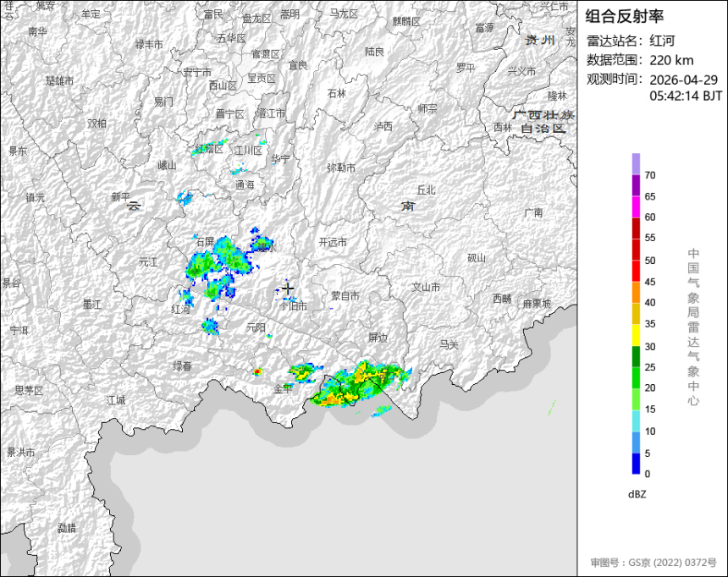The image size is (728, 577).
Task: Click the 安宁市 map label
Action: point(197,73)
